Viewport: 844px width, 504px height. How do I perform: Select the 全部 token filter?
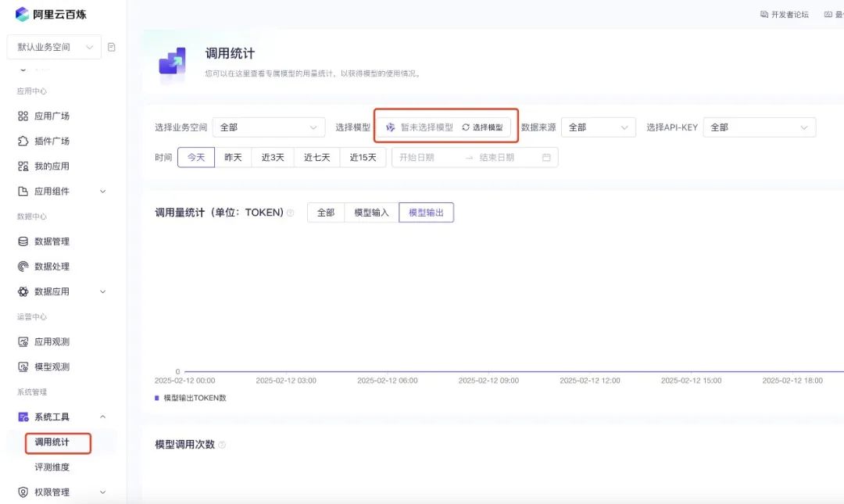click(326, 213)
